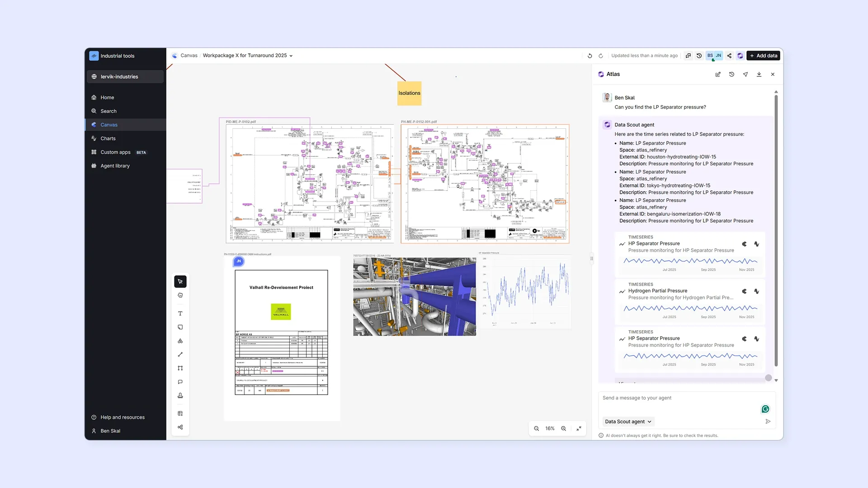868x488 pixels.
Task: Start a new Atlas chat (pencil icon)
Action: click(718, 74)
